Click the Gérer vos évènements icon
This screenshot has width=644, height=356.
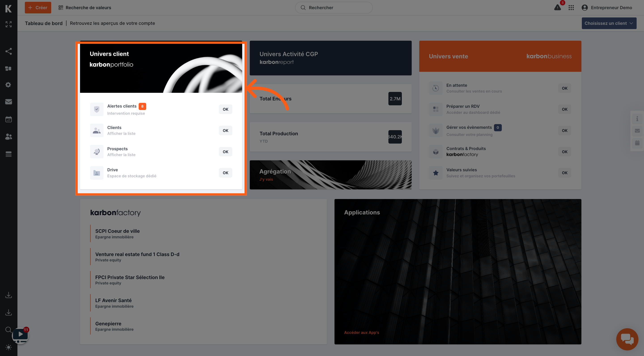point(436,131)
